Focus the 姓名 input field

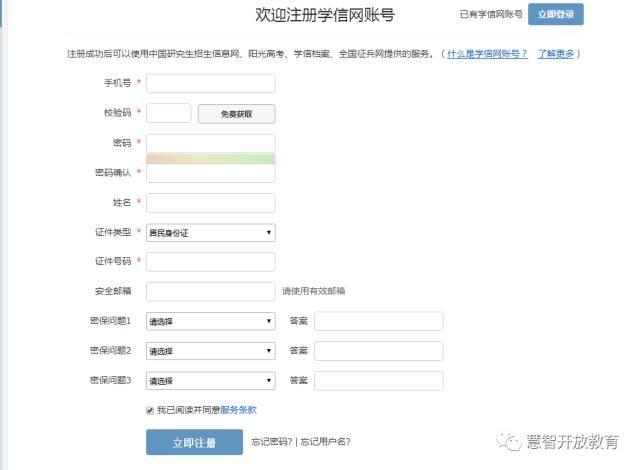[211, 203]
